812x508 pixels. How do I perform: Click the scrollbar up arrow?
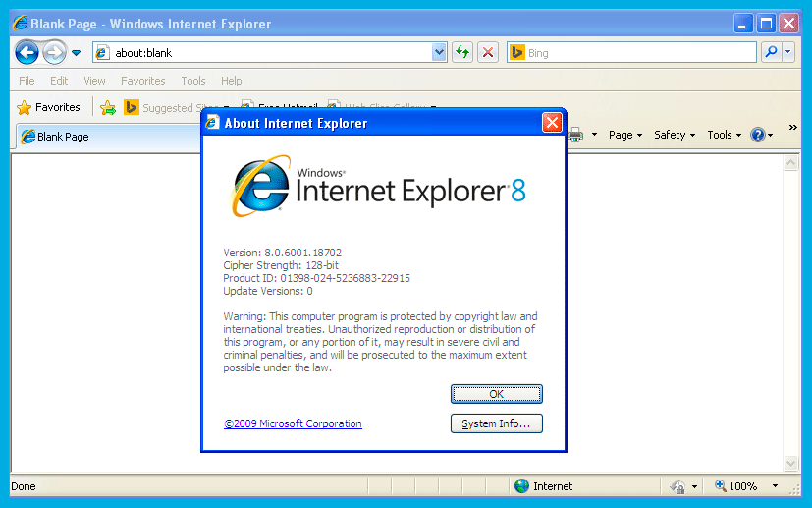(790, 163)
